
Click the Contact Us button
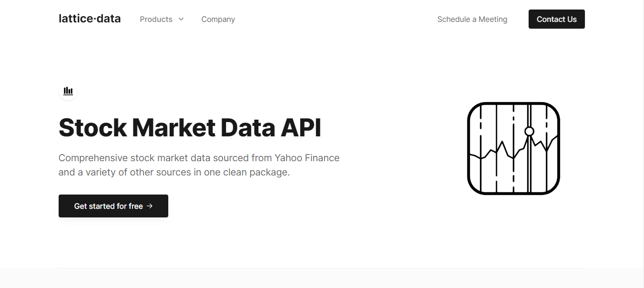tap(556, 19)
